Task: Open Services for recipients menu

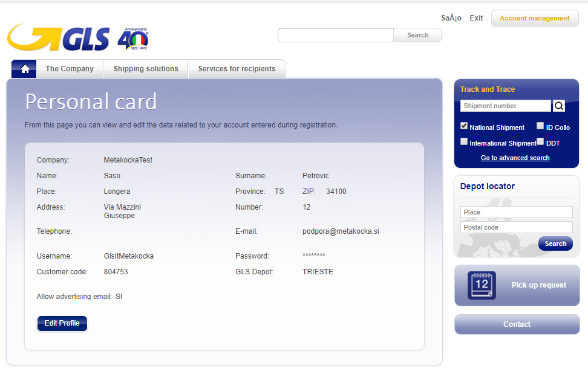Action: tap(237, 69)
